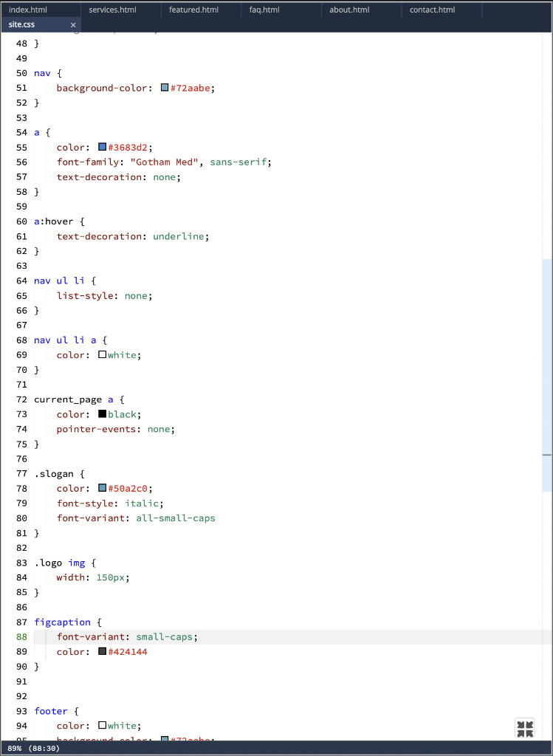The width and height of the screenshot is (553, 756).
Task: Click the black color swatch
Action: (102, 414)
